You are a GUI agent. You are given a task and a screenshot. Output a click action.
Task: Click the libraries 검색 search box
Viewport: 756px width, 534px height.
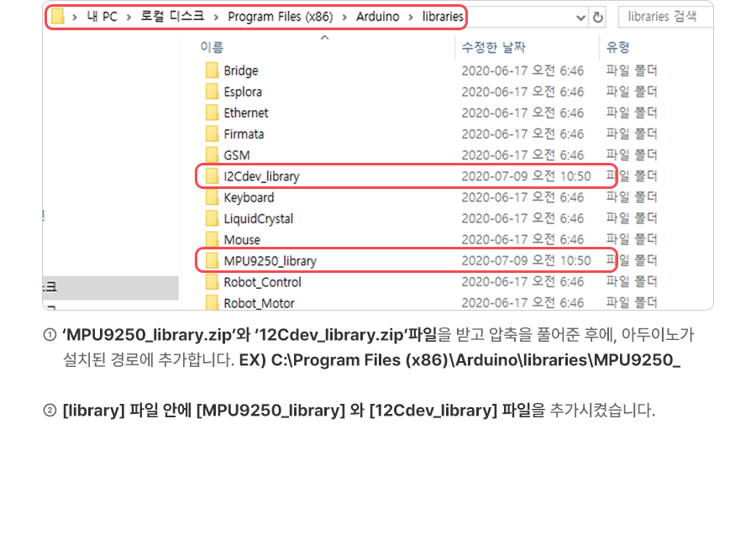click(x=664, y=17)
